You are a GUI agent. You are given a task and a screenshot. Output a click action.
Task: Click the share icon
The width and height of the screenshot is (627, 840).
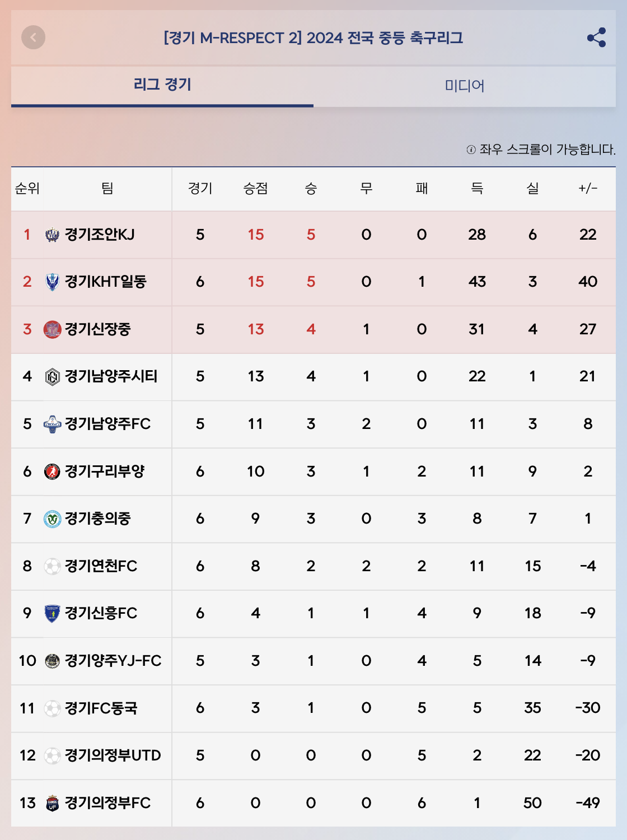click(596, 38)
